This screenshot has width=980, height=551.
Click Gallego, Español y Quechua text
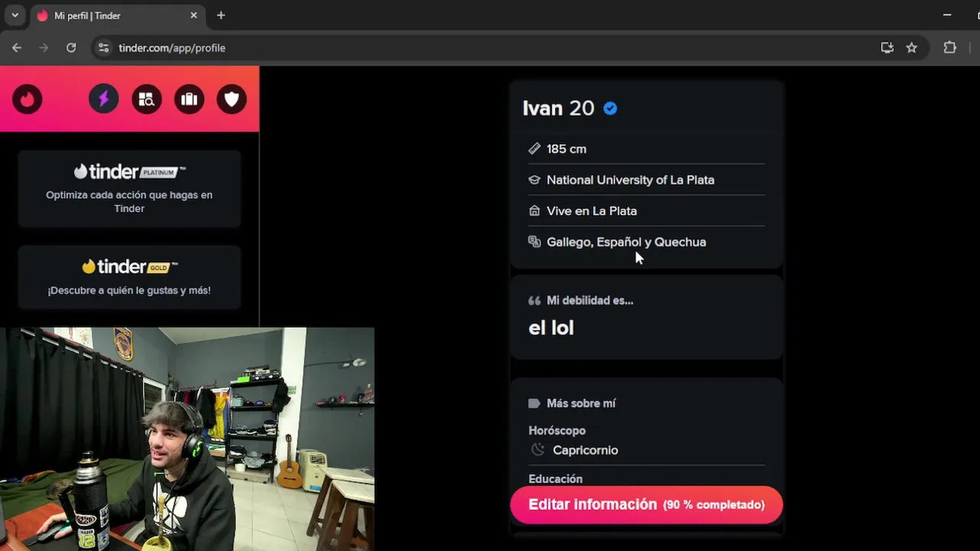click(626, 242)
